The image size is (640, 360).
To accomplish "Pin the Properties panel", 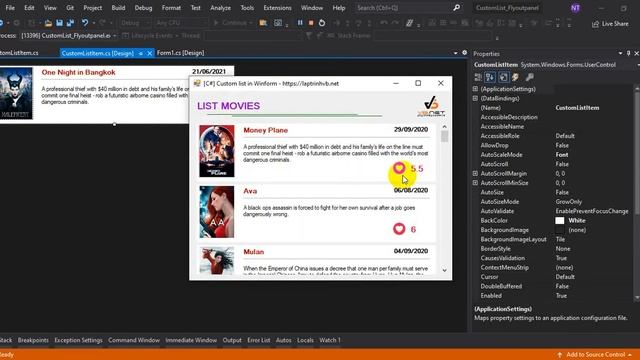I will coord(629,53).
